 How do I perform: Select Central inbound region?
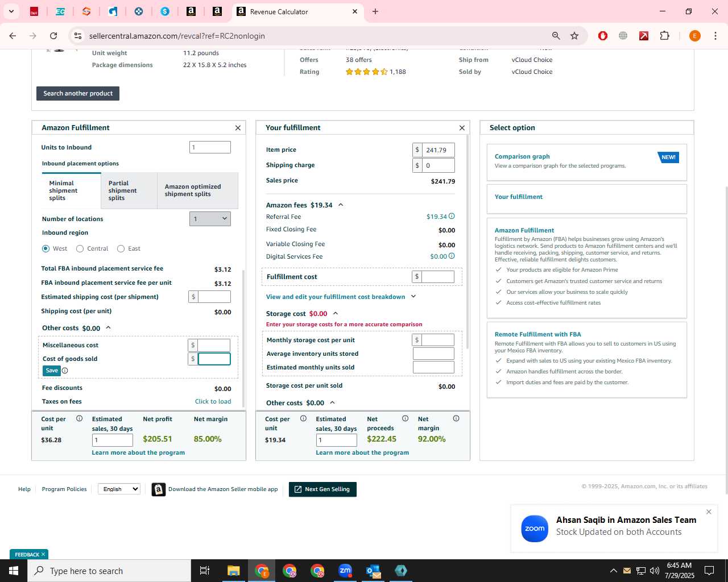pyautogui.click(x=80, y=248)
